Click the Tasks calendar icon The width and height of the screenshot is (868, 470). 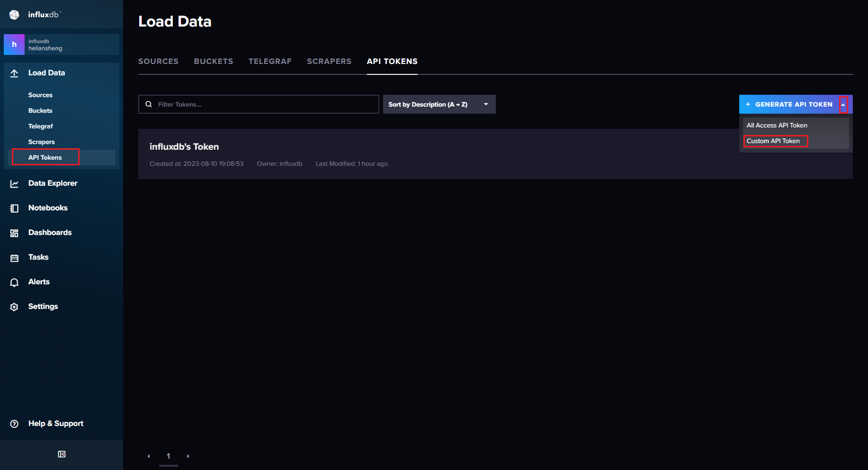pos(14,257)
